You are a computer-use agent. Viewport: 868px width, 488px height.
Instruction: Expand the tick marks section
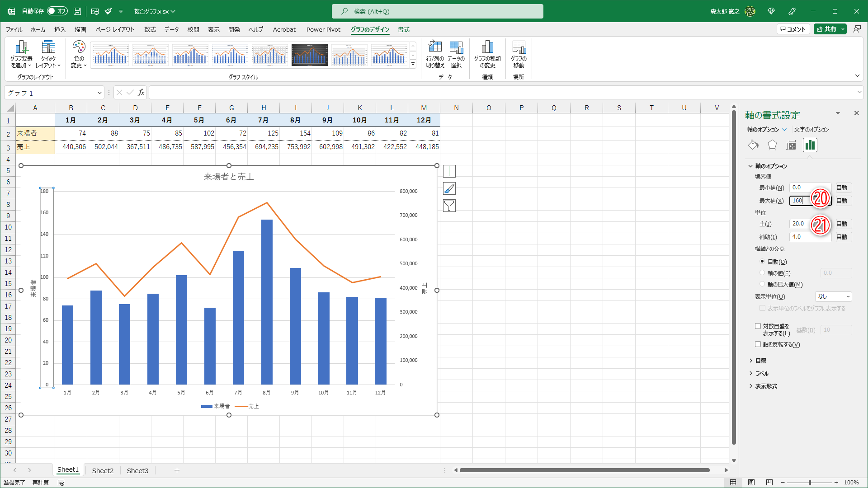pos(760,361)
